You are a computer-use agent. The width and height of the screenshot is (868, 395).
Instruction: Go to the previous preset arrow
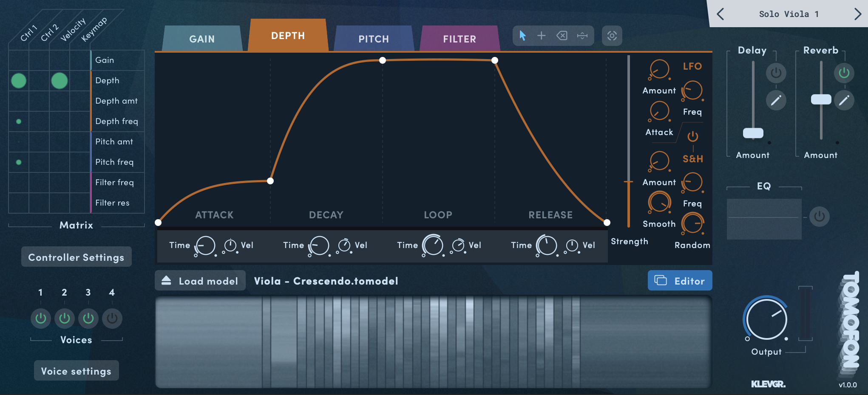[x=720, y=14]
